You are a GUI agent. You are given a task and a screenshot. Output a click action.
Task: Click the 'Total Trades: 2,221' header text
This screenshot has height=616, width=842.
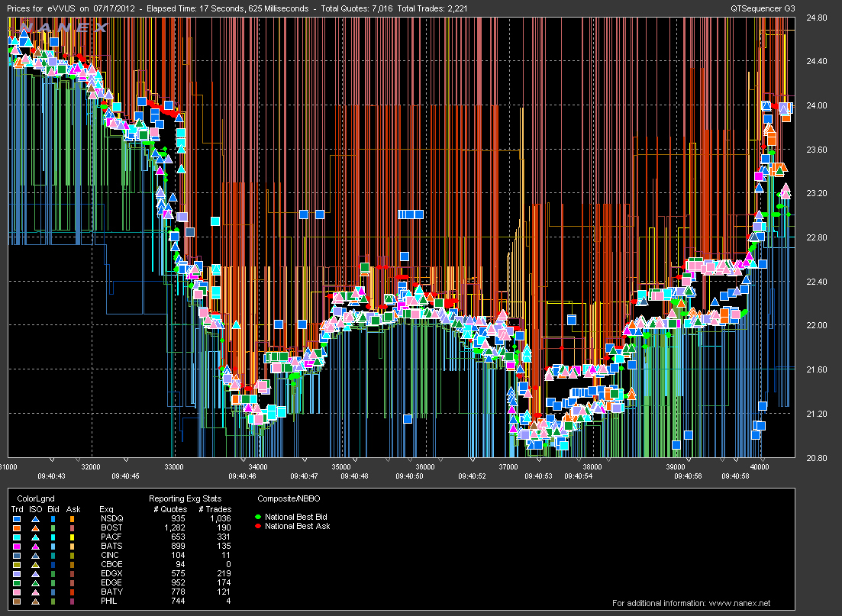[x=432, y=8]
